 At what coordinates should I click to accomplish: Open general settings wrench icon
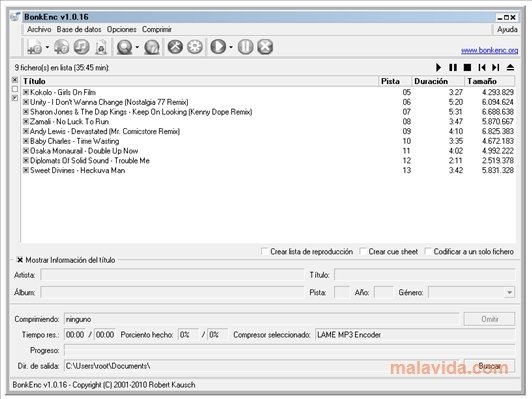(x=175, y=47)
